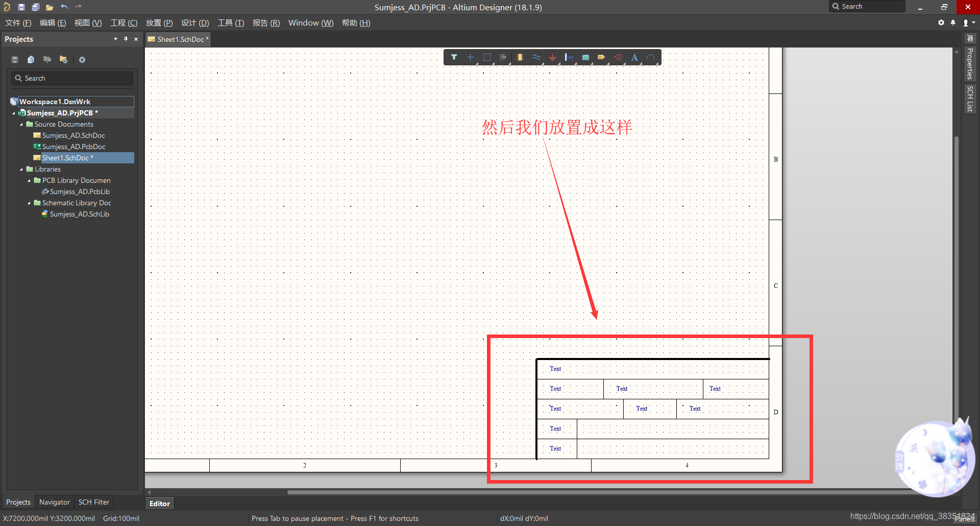Close the Projects panel
This screenshot has height=526, width=980.
point(136,39)
